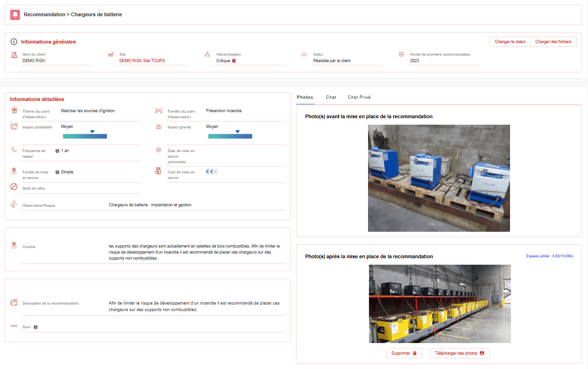Click the Informations détaillées heading

(x=37, y=99)
